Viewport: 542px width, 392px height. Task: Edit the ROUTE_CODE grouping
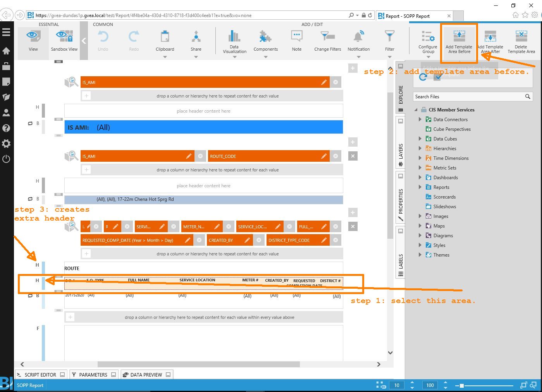pyautogui.click(x=324, y=156)
